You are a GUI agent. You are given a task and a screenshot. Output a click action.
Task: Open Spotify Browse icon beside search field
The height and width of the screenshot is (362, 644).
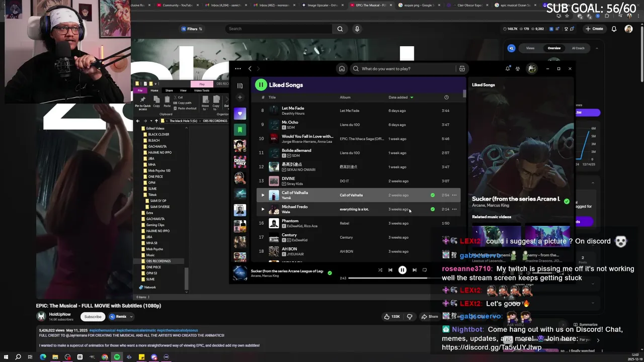click(462, 69)
